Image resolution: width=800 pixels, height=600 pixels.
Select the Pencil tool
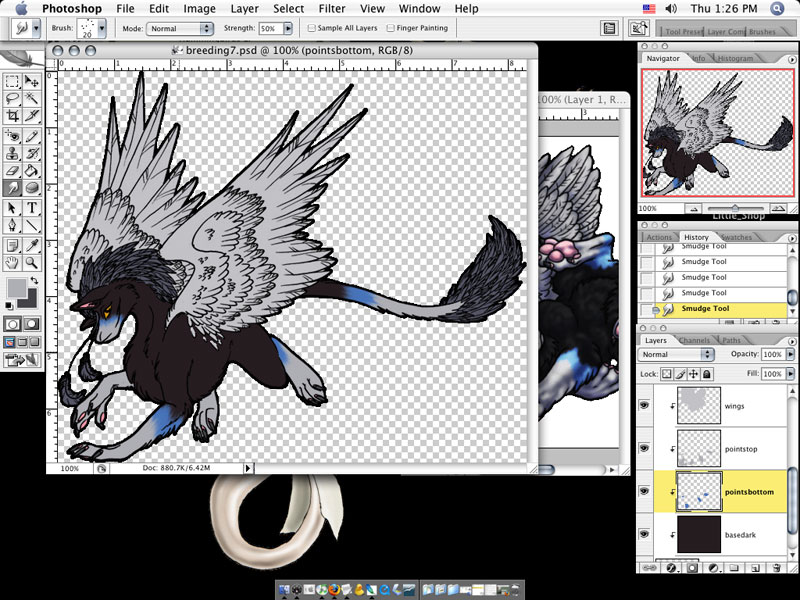(32, 136)
